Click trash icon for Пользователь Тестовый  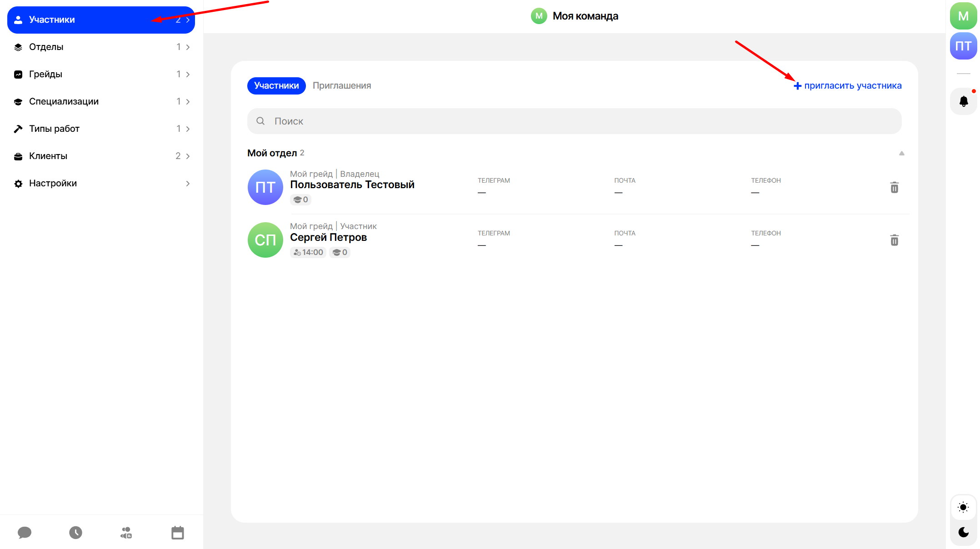[x=894, y=187]
